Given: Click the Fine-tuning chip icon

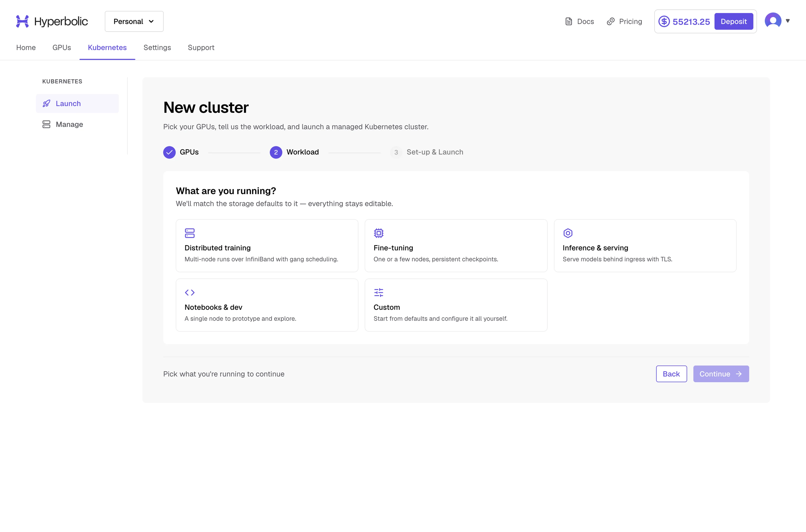Looking at the screenshot, I should coord(379,233).
